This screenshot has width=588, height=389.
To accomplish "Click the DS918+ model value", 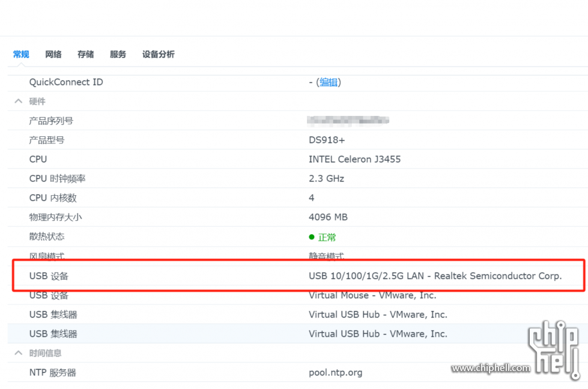I will click(327, 140).
